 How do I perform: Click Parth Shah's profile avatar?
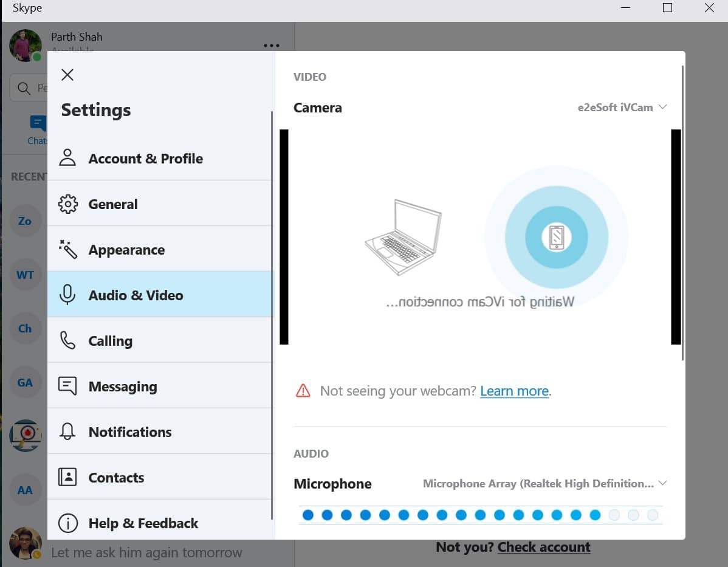[26, 45]
